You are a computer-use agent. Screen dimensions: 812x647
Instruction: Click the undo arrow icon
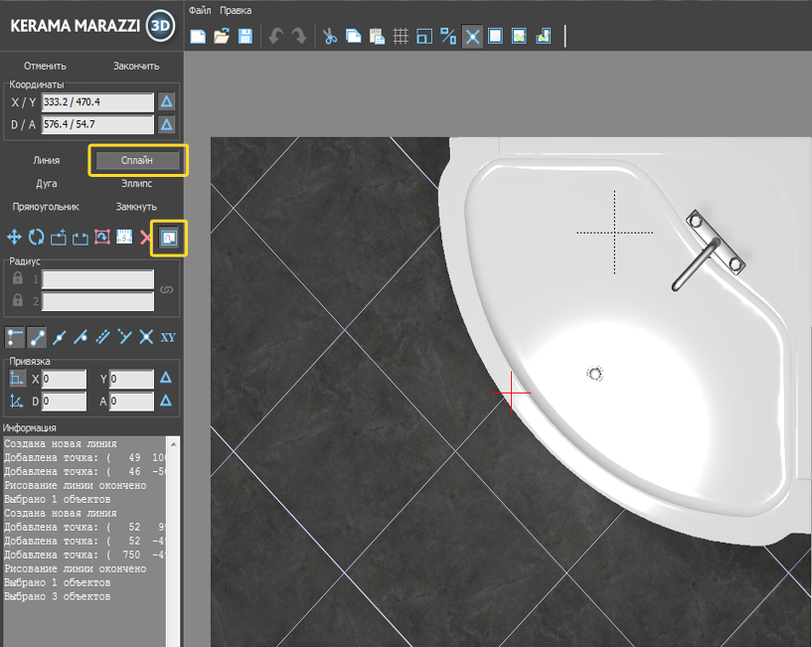[275, 36]
